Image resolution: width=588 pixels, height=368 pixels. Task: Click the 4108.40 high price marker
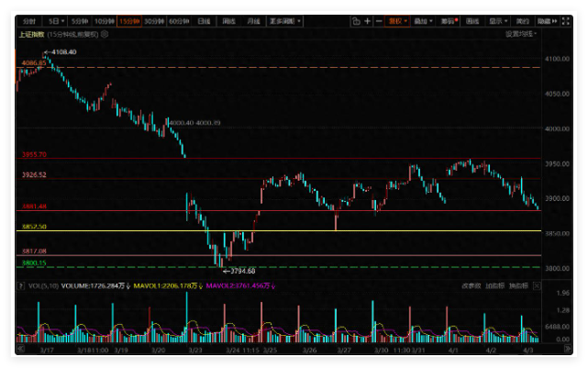62,52
